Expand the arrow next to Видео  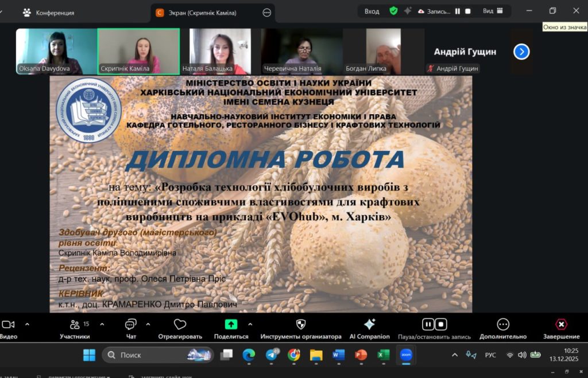(x=26, y=324)
